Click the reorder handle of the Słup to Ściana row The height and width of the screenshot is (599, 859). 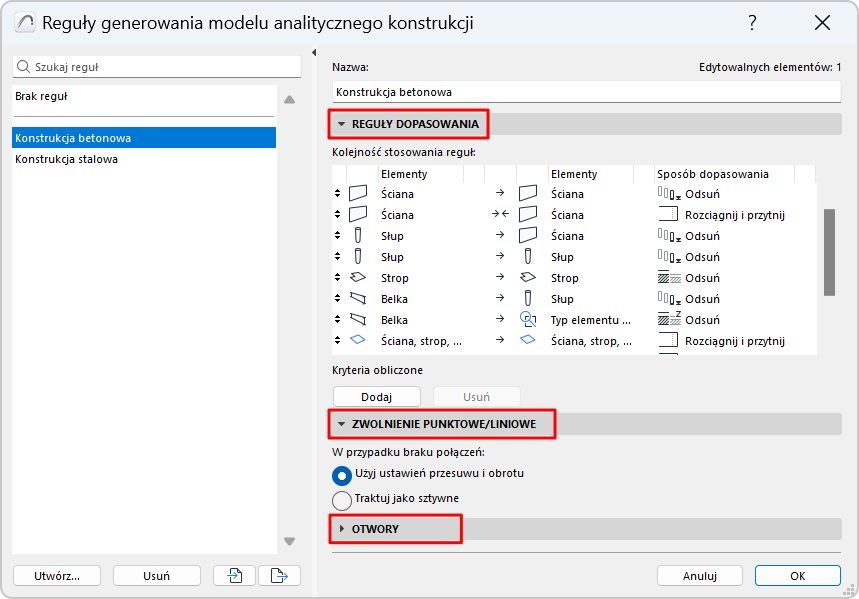[337, 236]
